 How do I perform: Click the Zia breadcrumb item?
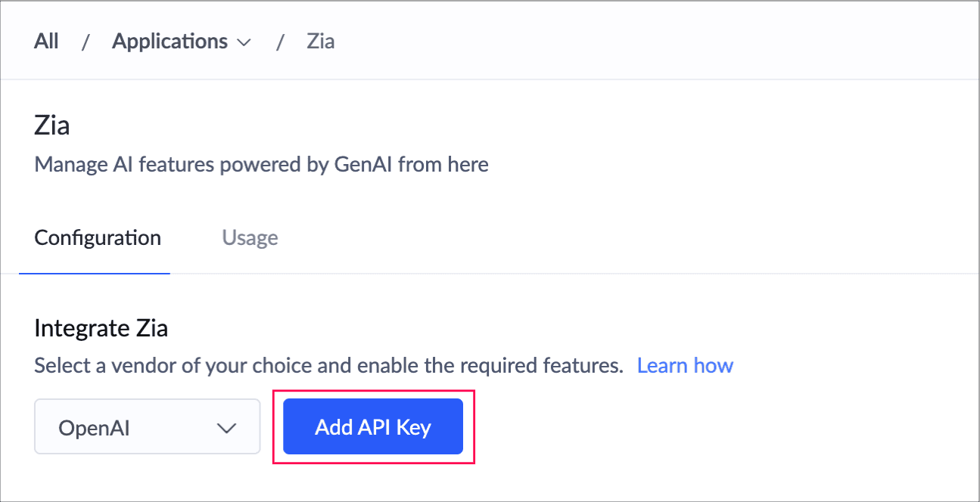pyautogui.click(x=320, y=42)
